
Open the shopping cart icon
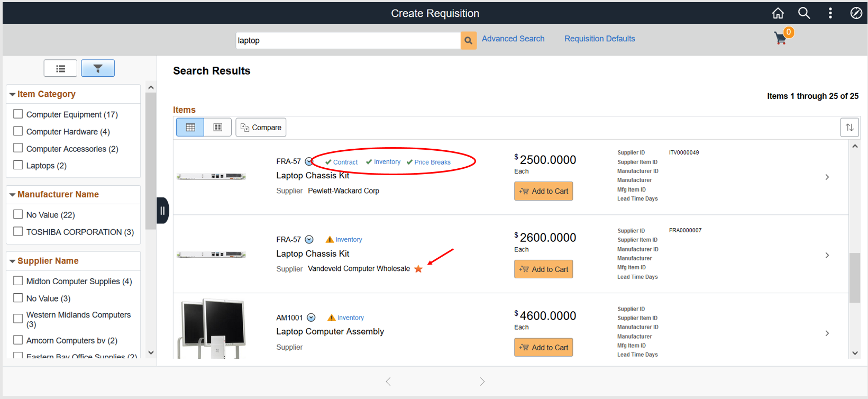click(780, 38)
